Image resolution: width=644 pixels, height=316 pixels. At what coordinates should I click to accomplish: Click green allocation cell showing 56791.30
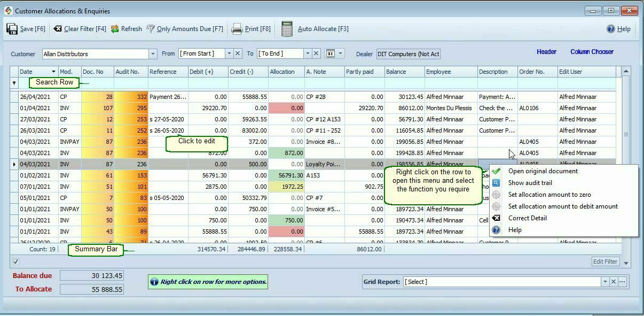click(x=286, y=175)
